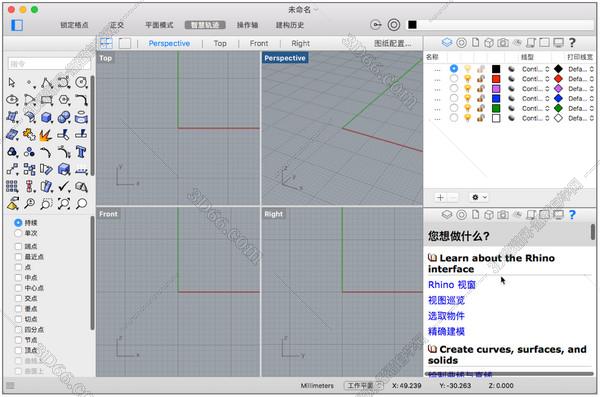Open the 视图巡览 help link
Viewport: 600px width, 397px height.
click(446, 300)
